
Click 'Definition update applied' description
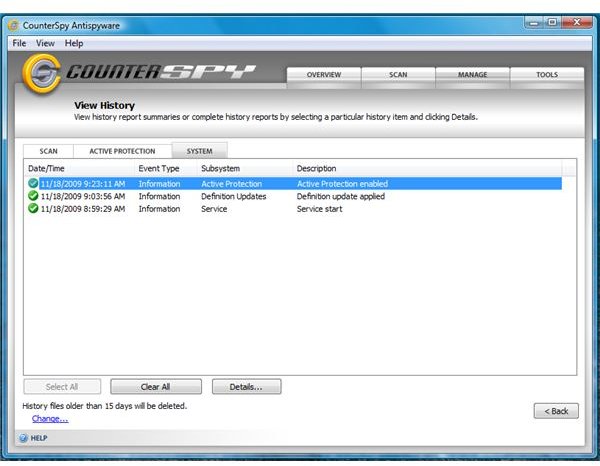click(341, 196)
